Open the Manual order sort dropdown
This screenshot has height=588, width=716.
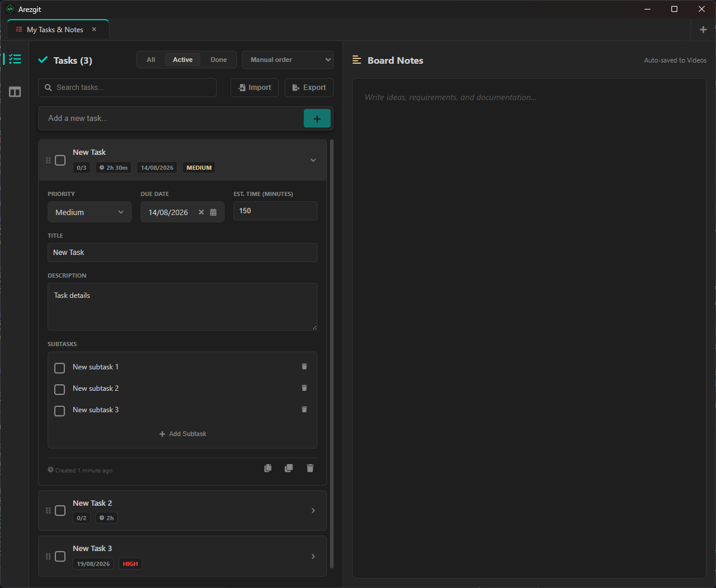[x=288, y=60]
